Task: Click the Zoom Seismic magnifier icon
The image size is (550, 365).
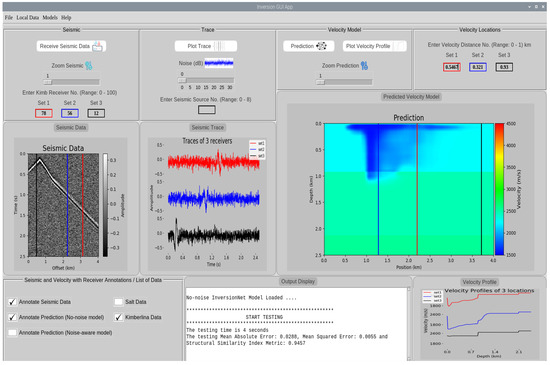Action: click(x=89, y=66)
